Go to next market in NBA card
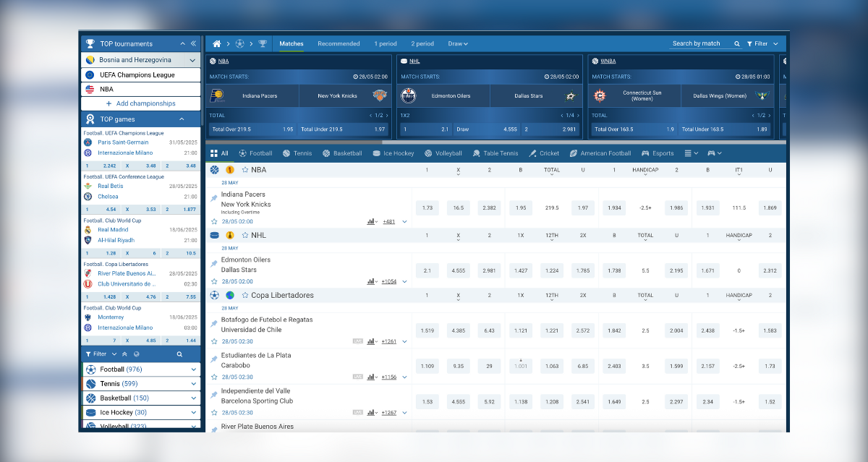This screenshot has width=868, height=462. click(x=387, y=116)
